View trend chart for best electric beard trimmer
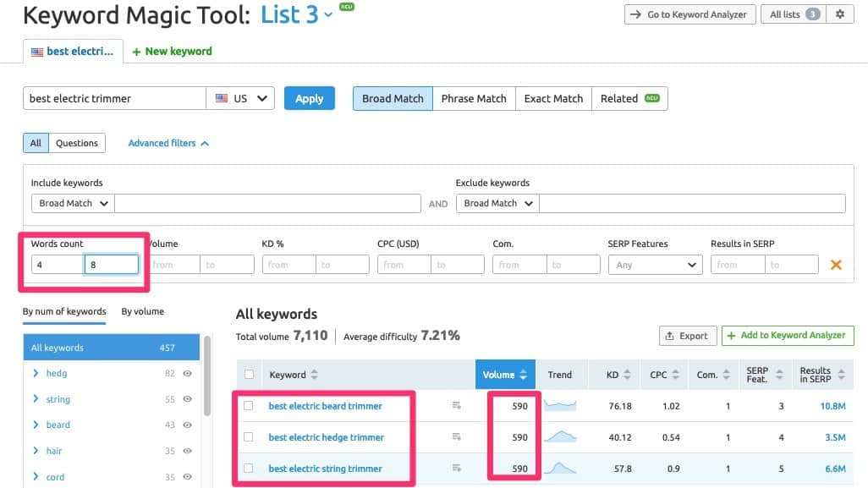The height and width of the screenshot is (488, 868). point(560,406)
